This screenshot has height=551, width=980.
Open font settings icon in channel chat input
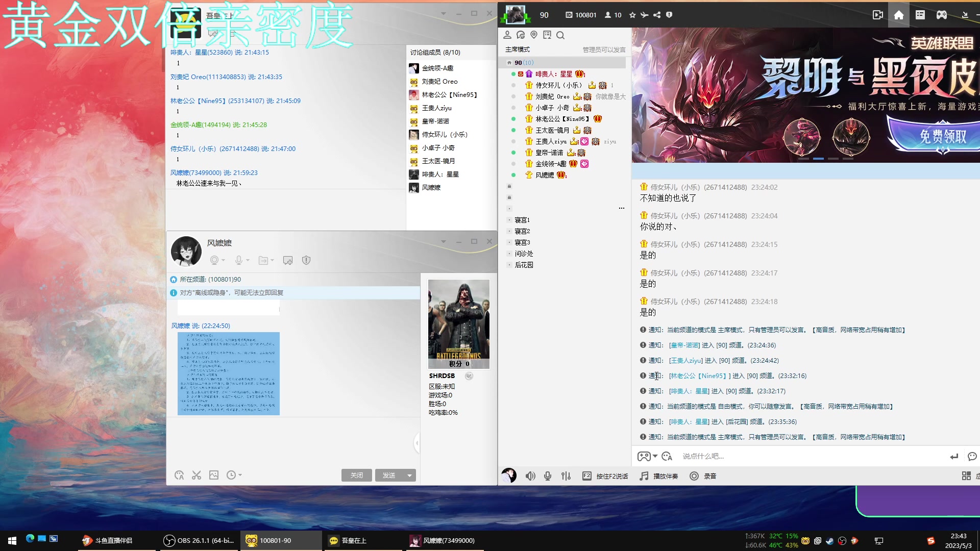[667, 456]
